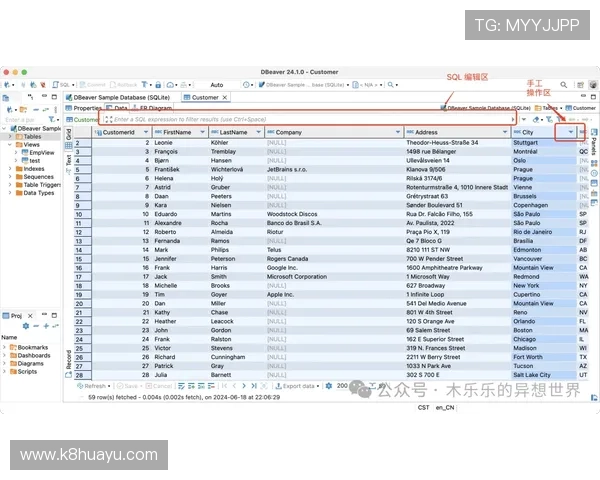Click the navigator filter funnel icon
This screenshot has width=600, height=480.
pos(52,120)
